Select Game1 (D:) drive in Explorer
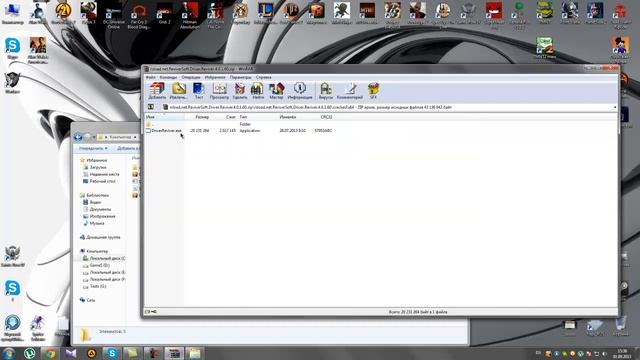The image size is (640, 360). 96,266
